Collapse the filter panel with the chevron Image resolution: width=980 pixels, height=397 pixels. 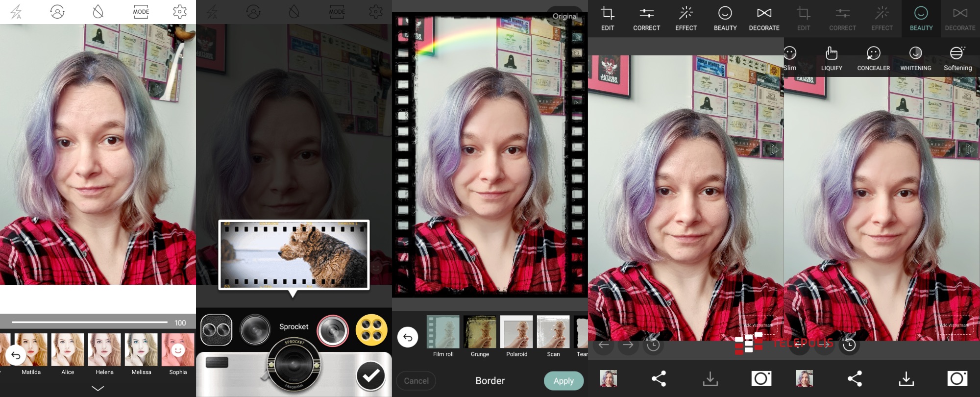pyautogui.click(x=98, y=388)
